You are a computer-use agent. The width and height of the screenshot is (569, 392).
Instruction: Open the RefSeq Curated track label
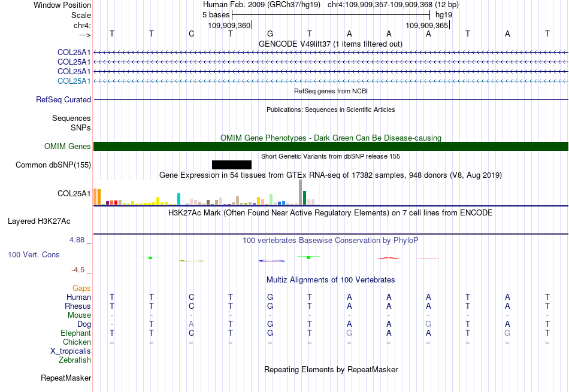pyautogui.click(x=63, y=100)
